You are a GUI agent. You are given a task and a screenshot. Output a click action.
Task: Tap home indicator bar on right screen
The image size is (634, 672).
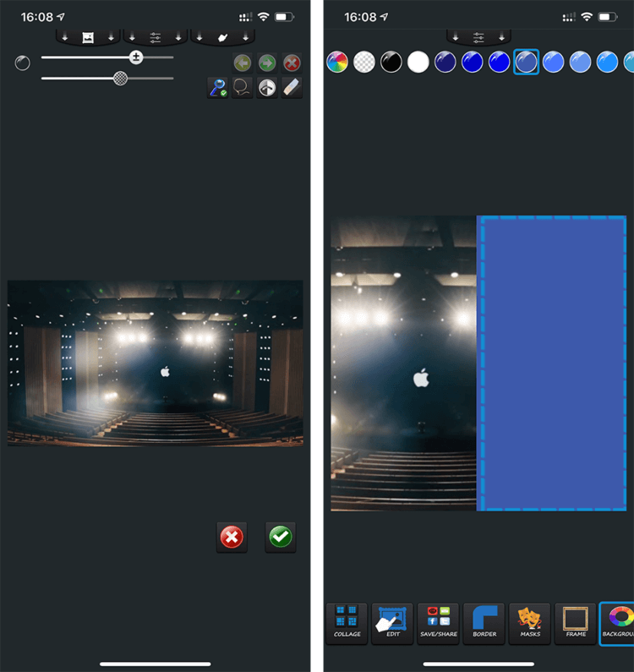point(478,664)
